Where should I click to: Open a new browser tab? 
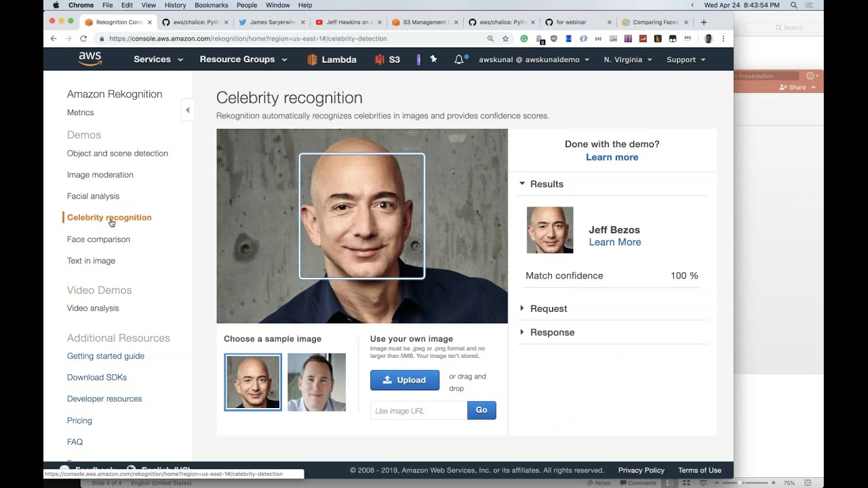click(x=703, y=22)
